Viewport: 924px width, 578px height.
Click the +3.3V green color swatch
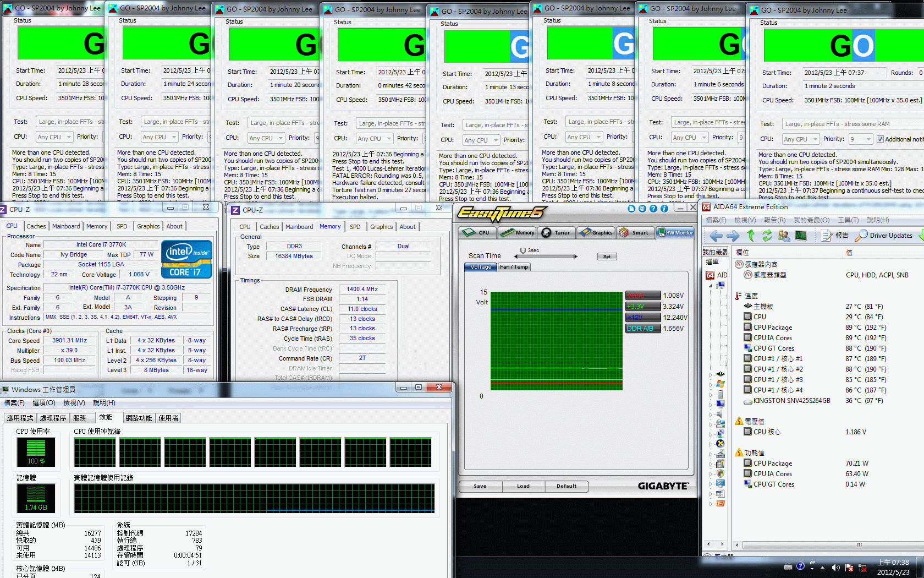(x=643, y=307)
